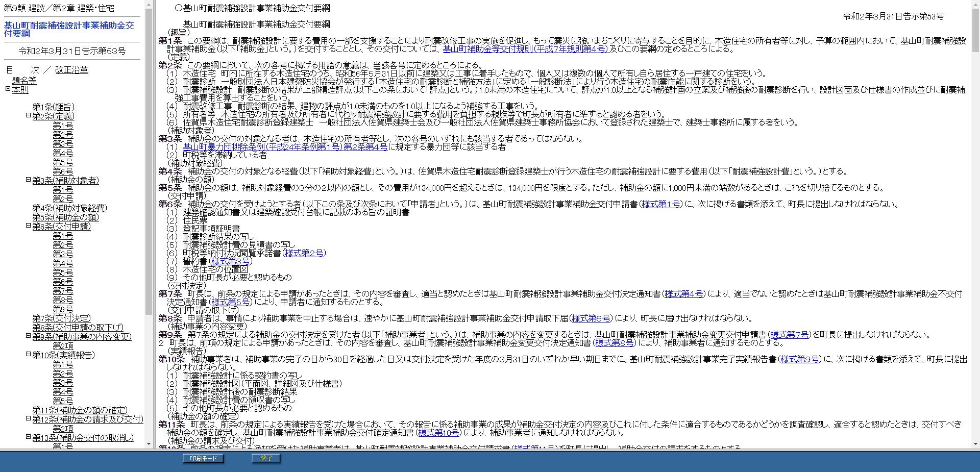Select 第11条(補助金の額の確定) in the sidebar
The width and height of the screenshot is (980, 472).
(x=79, y=410)
